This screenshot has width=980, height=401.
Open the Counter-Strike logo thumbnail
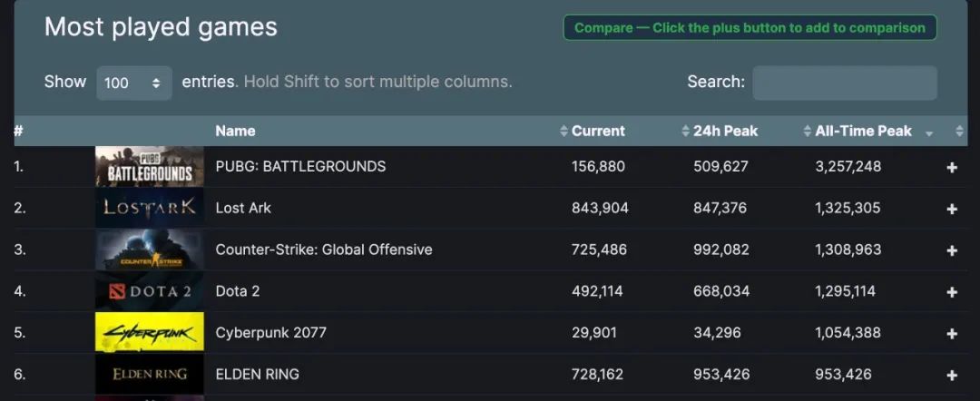click(x=150, y=249)
